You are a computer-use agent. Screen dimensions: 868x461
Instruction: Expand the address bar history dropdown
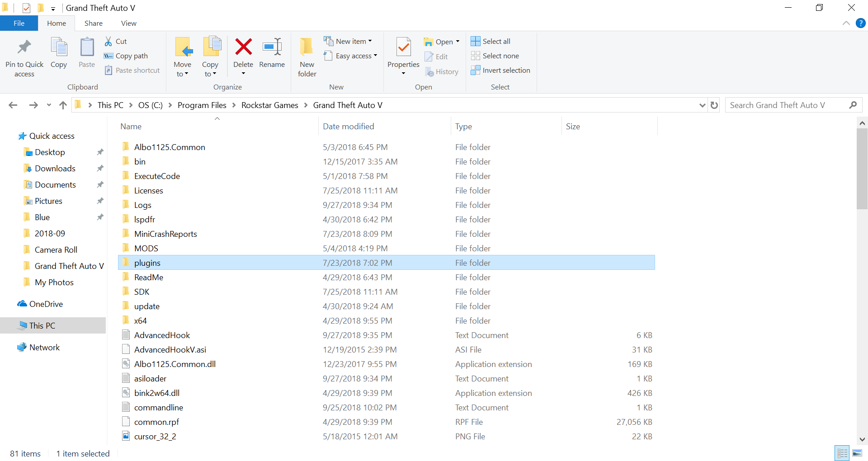(x=702, y=105)
